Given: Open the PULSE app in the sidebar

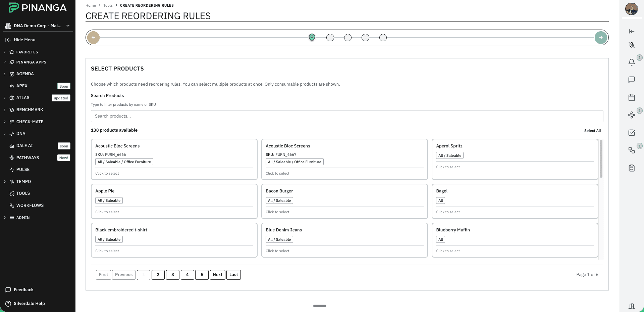Looking at the screenshot, I should pos(23,169).
